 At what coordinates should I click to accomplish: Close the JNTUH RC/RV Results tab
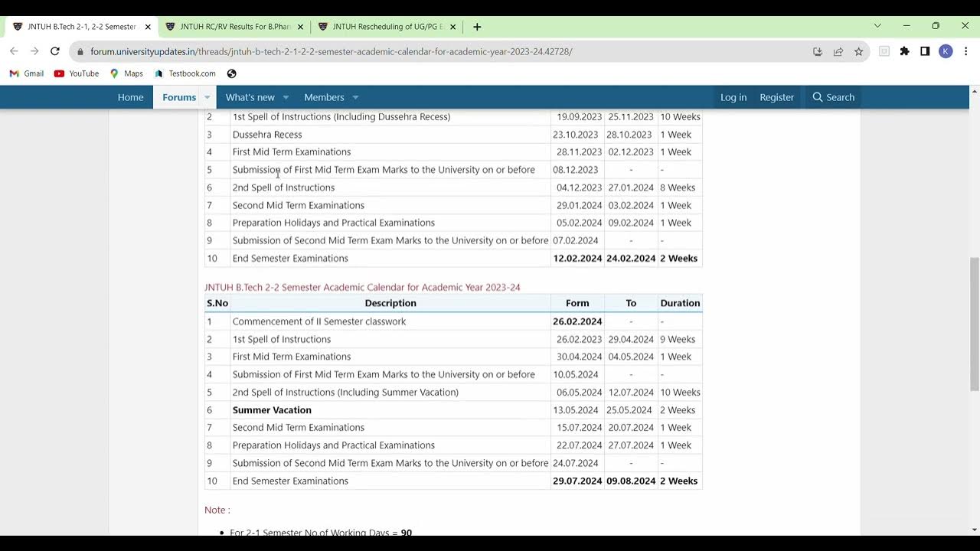300,27
